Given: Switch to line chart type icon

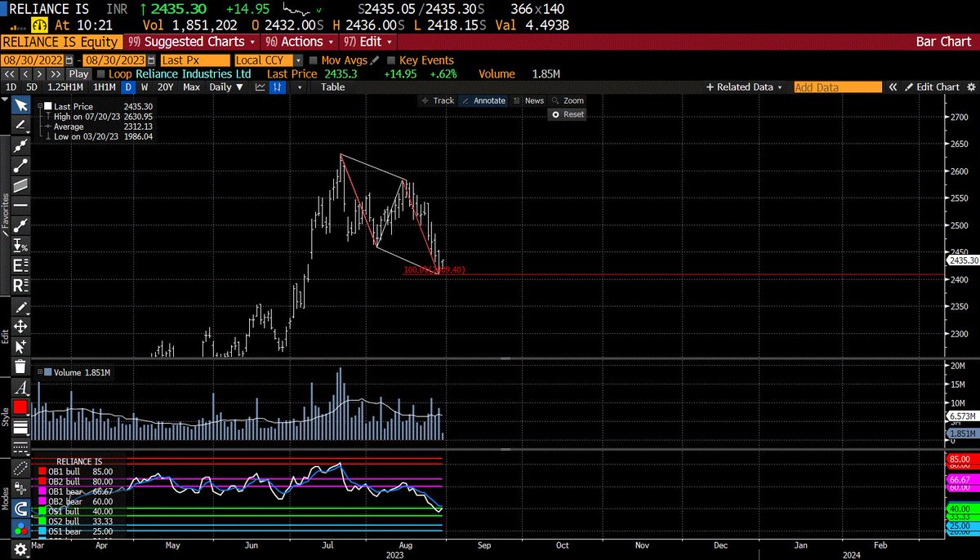Looking at the screenshot, I should pyautogui.click(x=260, y=87).
